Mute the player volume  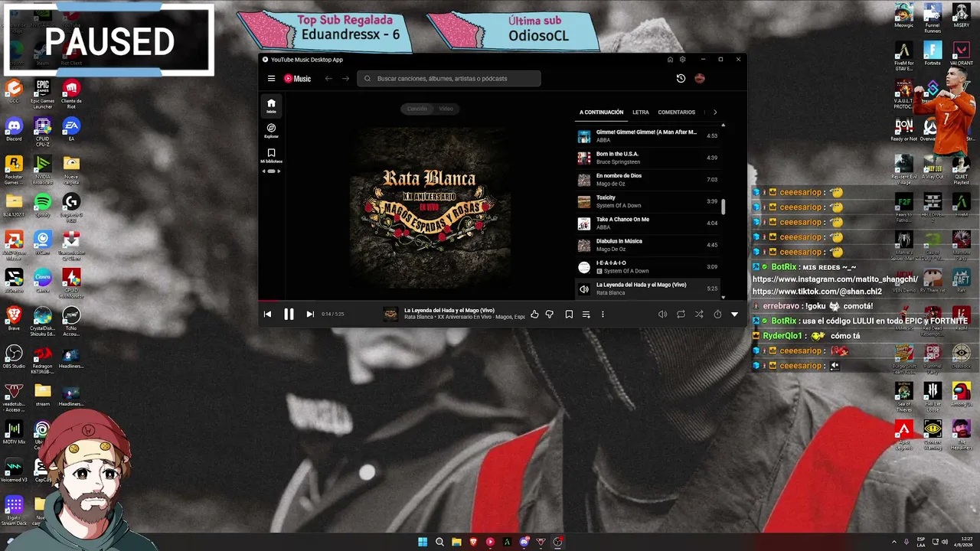pos(662,314)
